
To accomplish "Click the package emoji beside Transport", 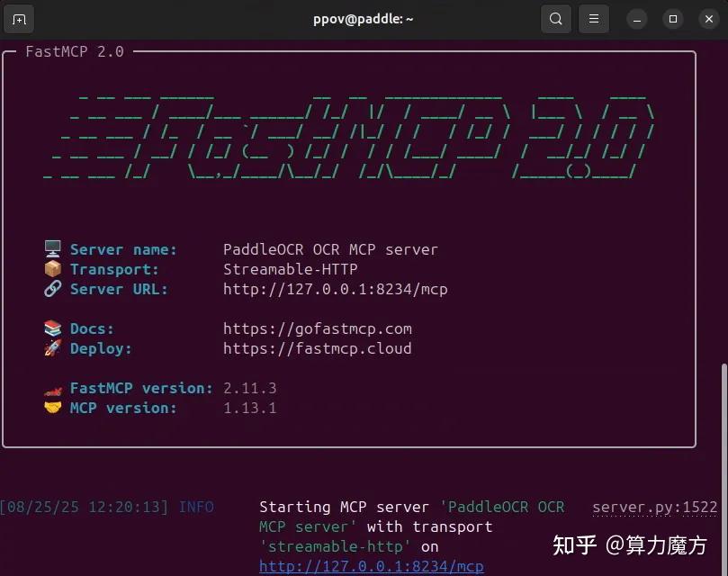I will 52,268.
